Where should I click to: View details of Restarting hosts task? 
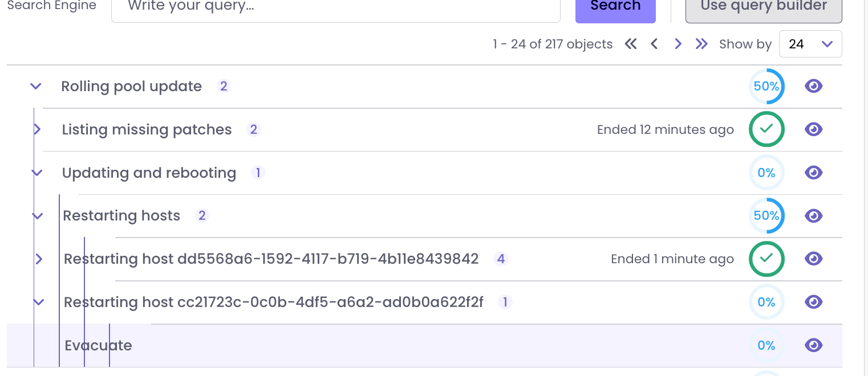click(x=813, y=216)
